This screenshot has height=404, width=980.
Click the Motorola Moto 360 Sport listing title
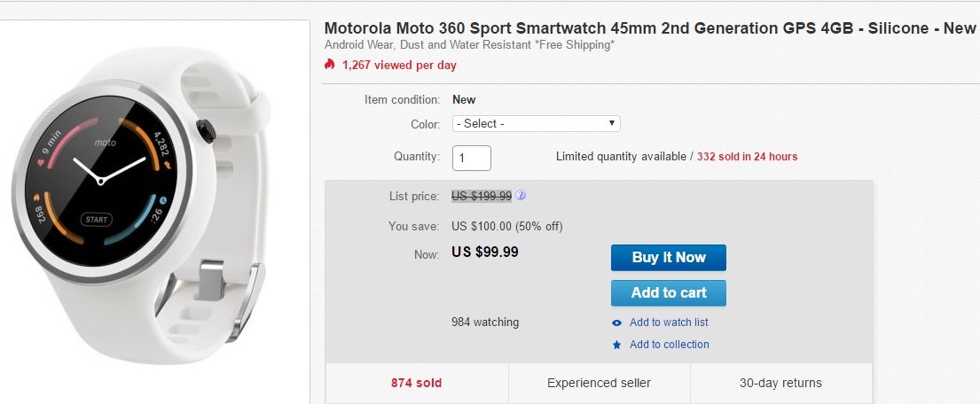pos(650,28)
